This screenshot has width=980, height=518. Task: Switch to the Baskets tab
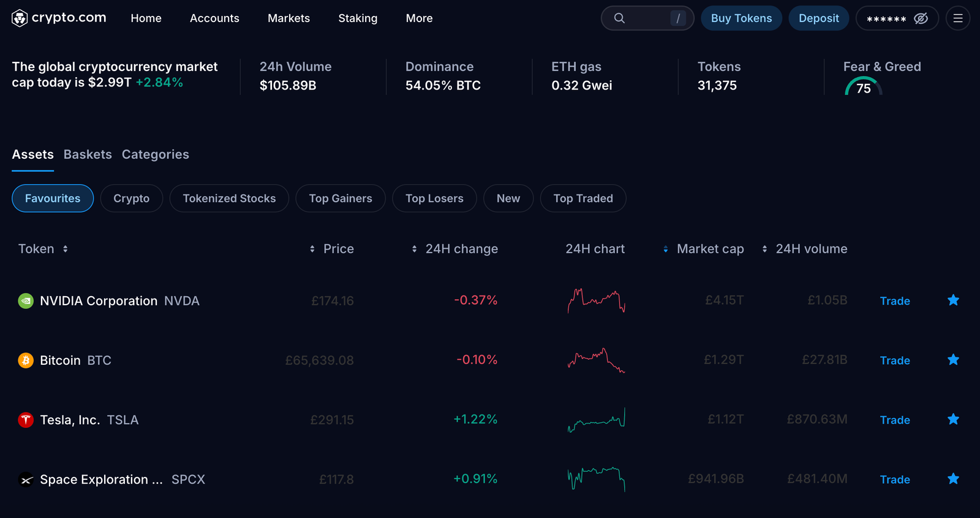[x=88, y=154]
